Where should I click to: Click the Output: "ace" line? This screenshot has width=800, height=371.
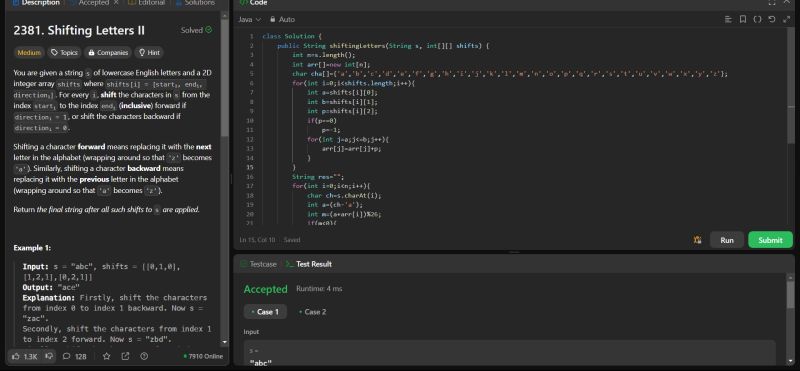52,287
